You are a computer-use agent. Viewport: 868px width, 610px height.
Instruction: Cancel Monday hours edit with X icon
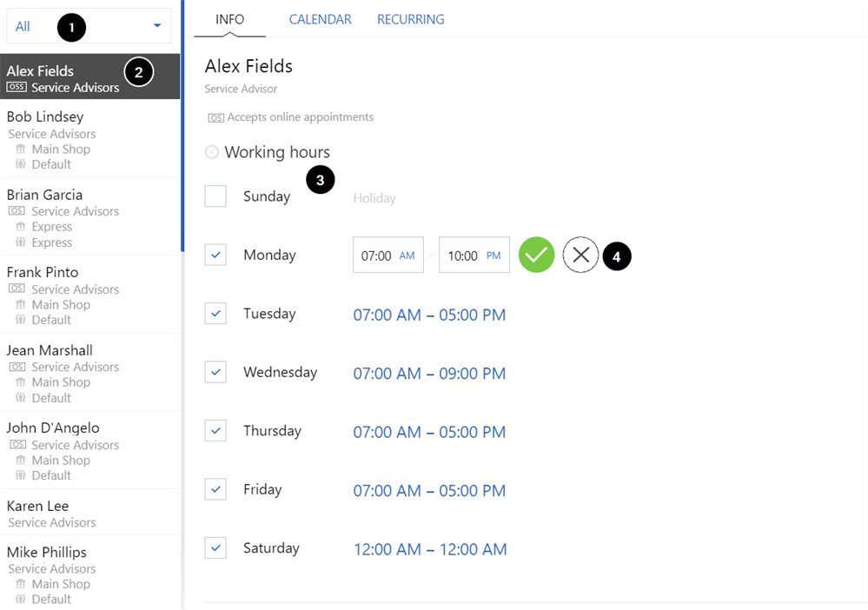point(580,255)
